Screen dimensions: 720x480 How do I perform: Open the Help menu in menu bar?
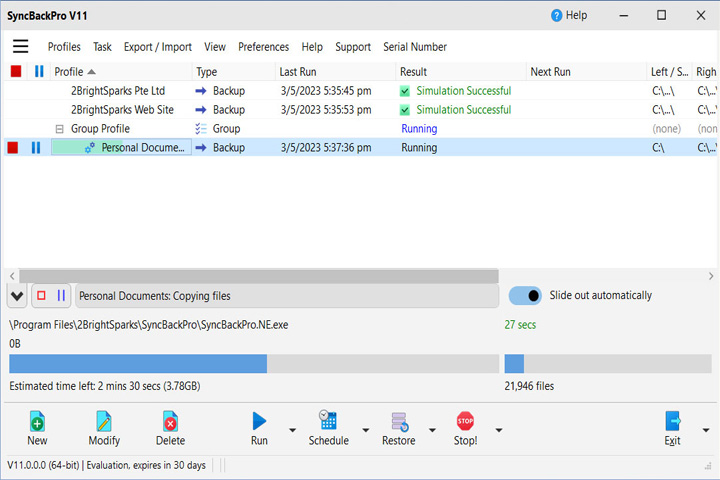pyautogui.click(x=312, y=47)
